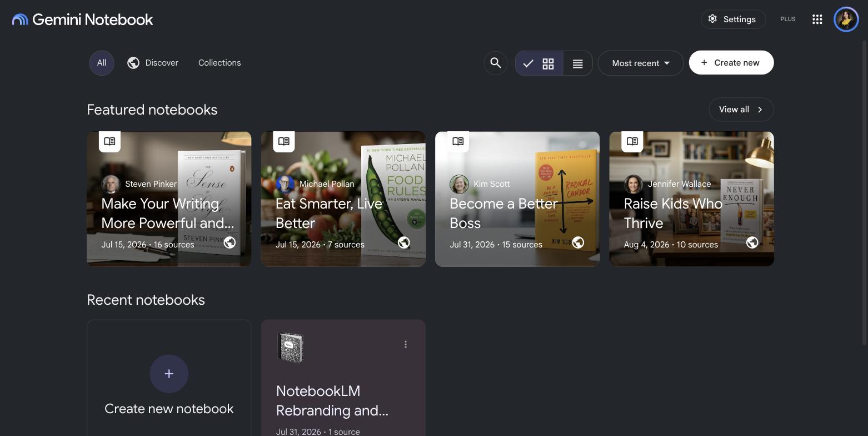
Task: Click the public globe icon on Kim Scott card
Action: coord(578,242)
